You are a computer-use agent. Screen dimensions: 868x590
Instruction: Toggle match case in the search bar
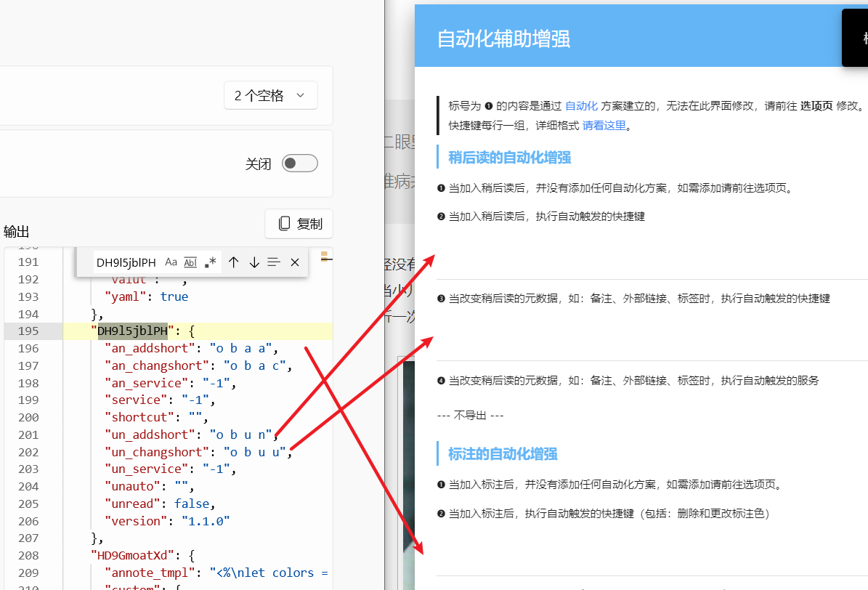[x=170, y=262]
